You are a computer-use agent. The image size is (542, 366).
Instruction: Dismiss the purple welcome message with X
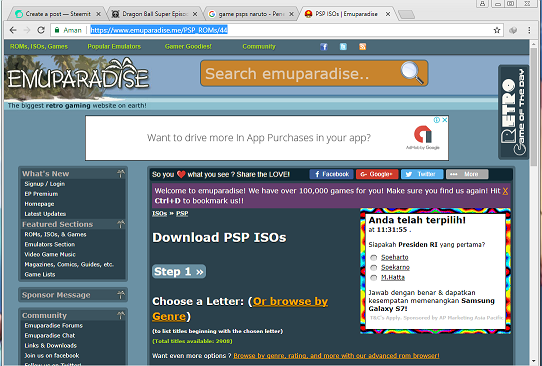coord(505,191)
